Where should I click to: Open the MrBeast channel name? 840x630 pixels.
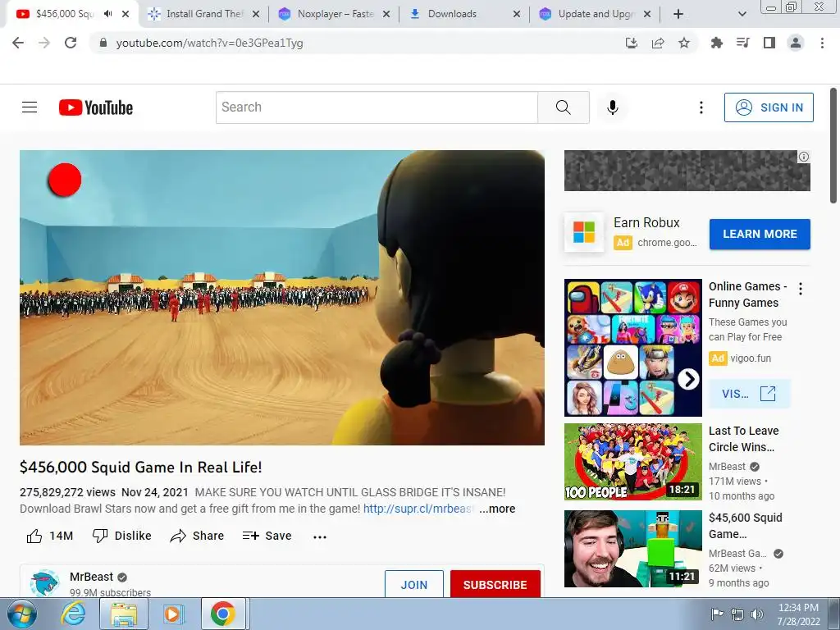(92, 577)
